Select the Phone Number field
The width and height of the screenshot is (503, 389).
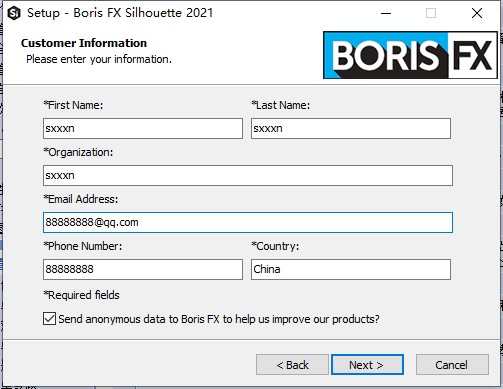point(143,269)
